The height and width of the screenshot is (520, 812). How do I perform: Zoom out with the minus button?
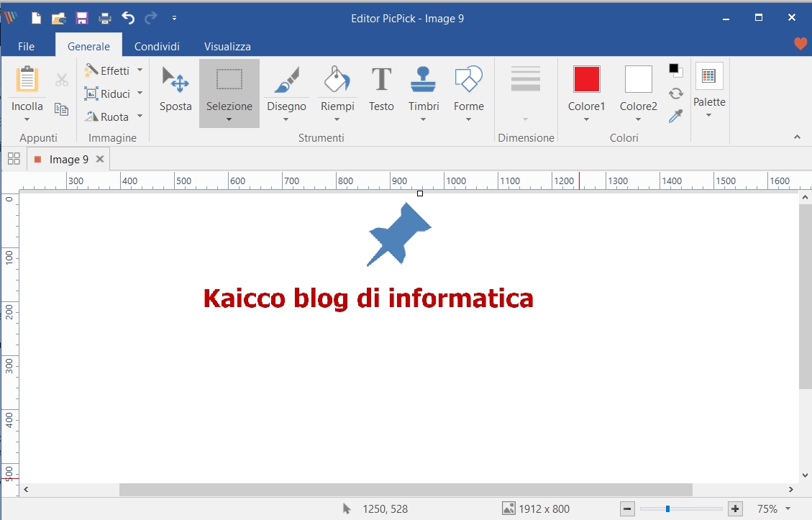[x=627, y=509]
